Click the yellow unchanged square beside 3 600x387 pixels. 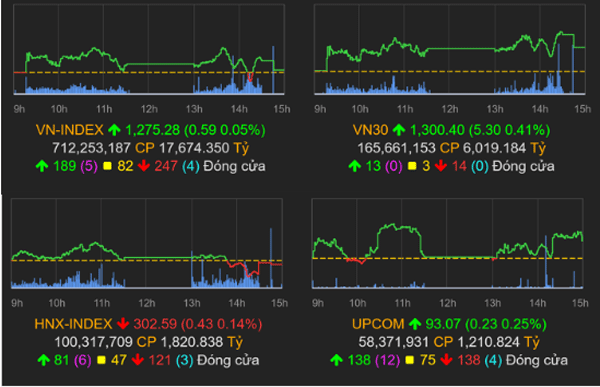(412, 166)
